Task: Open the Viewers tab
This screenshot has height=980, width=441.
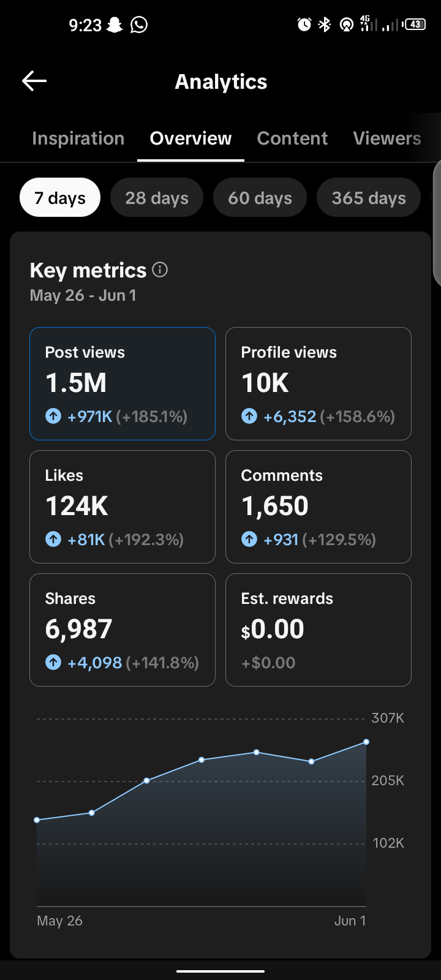Action: point(387,138)
